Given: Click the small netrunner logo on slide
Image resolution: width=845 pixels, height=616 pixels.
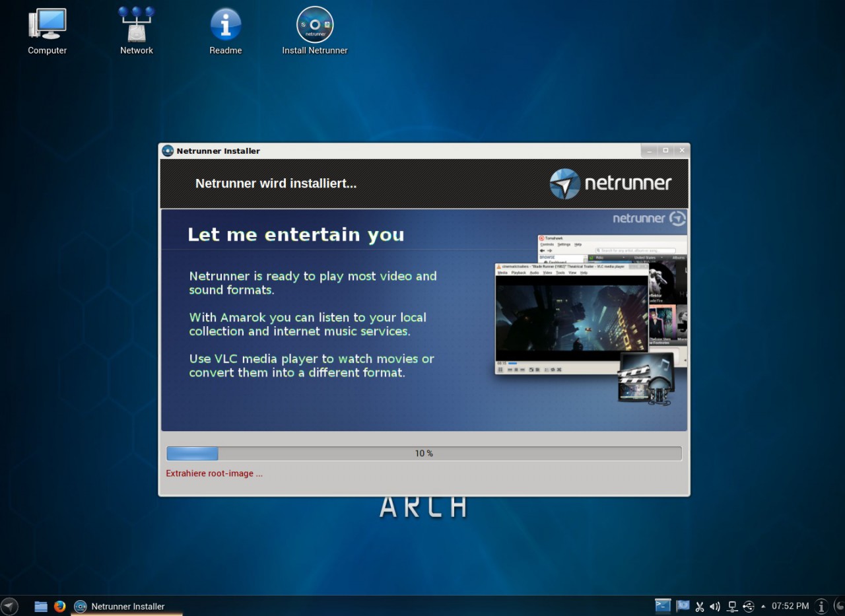Looking at the screenshot, I should click(649, 219).
